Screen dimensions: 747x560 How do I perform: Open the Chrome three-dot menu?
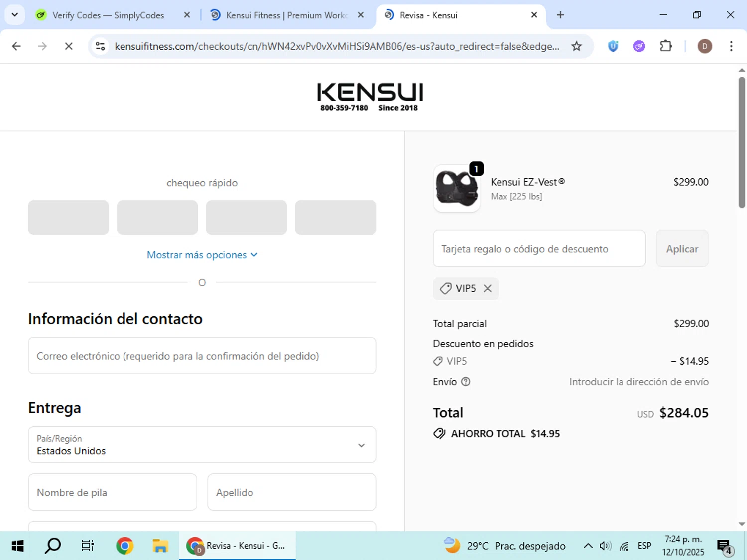click(731, 46)
